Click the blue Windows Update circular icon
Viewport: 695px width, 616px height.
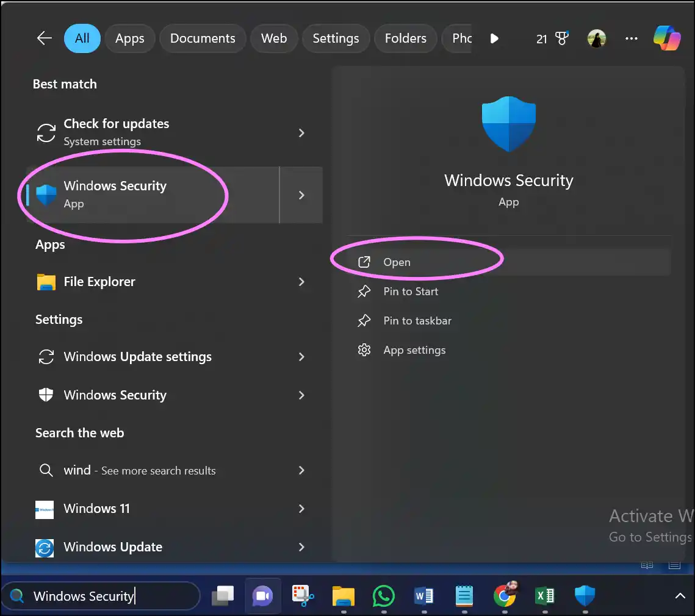[x=45, y=548]
